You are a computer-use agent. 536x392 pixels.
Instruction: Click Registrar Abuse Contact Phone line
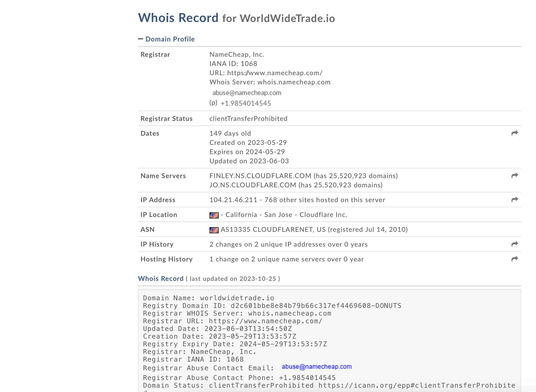[x=239, y=378]
